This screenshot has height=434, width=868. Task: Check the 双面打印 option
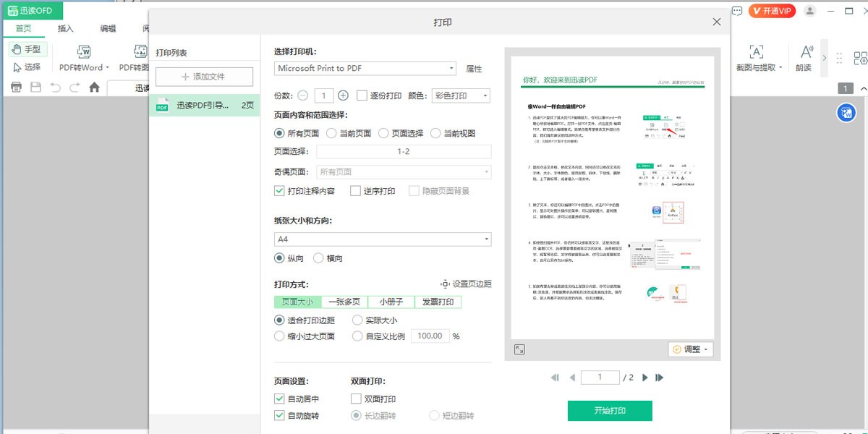pos(356,399)
